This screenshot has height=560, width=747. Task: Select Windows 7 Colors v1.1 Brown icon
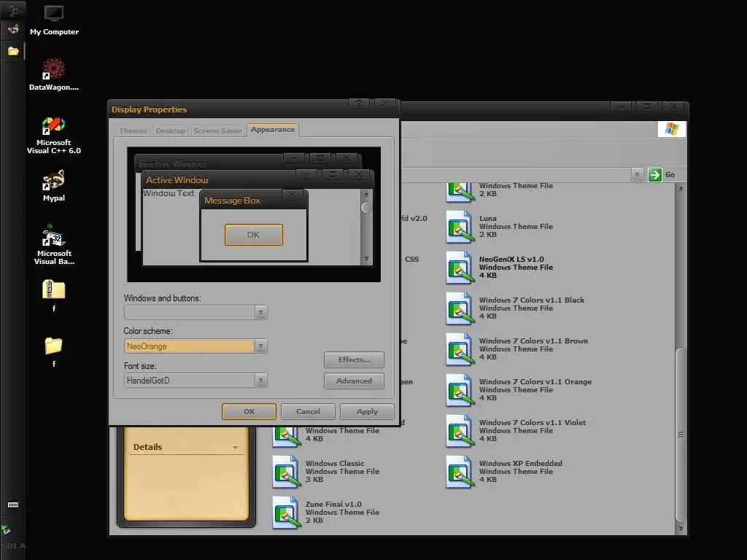(460, 349)
